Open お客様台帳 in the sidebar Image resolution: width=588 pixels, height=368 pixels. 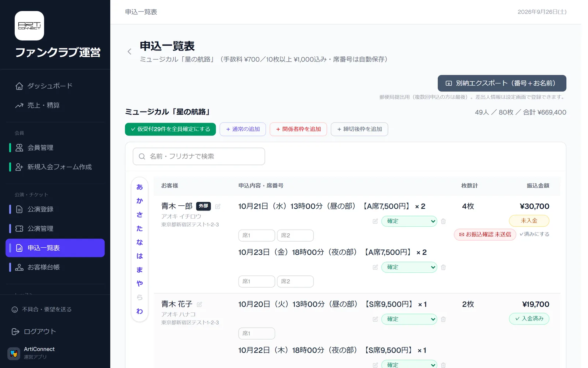click(55, 267)
